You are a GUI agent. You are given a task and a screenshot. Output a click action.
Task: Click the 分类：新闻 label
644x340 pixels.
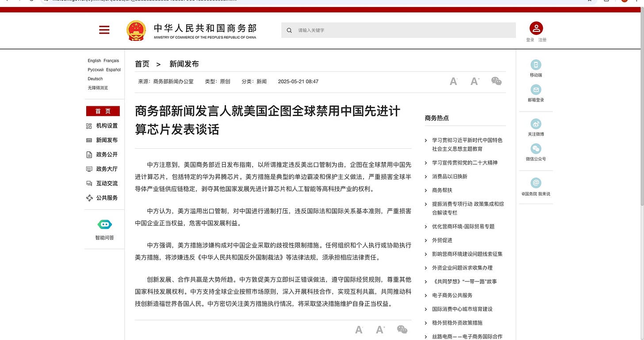click(254, 81)
